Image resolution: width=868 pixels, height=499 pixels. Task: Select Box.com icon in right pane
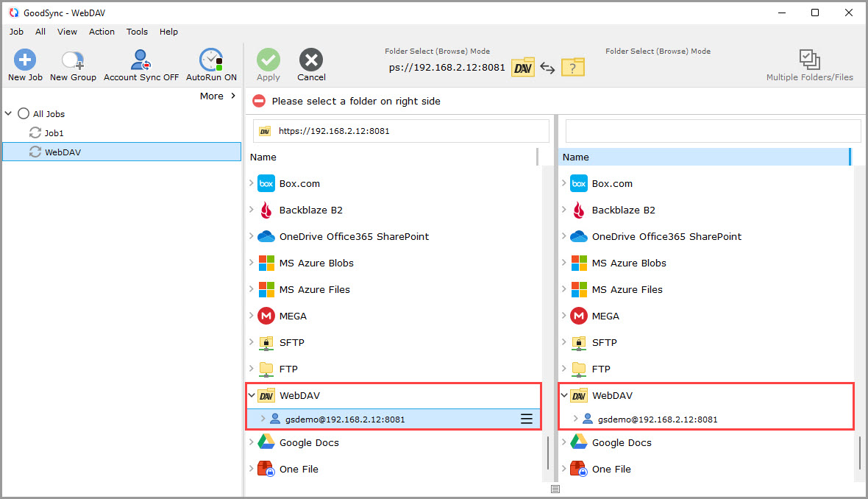point(579,183)
